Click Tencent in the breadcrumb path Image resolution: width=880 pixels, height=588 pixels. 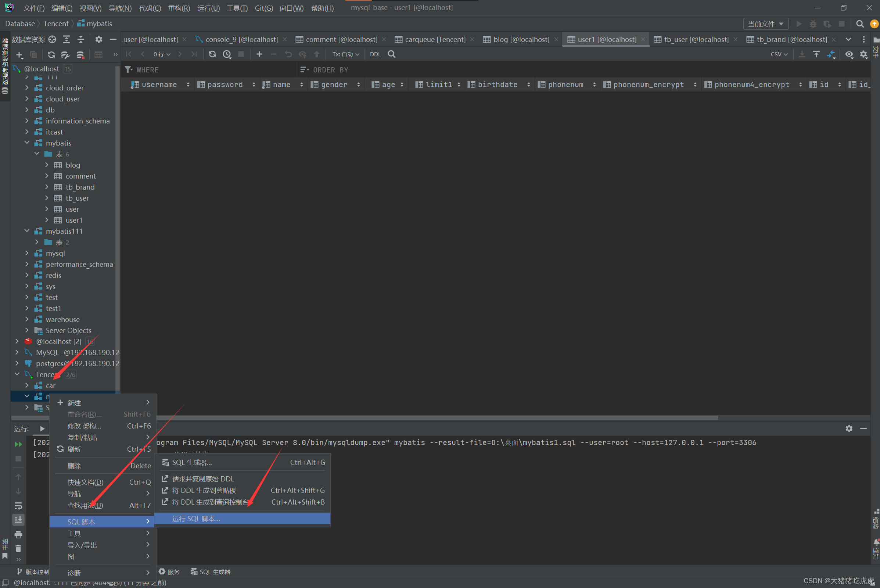pos(56,24)
